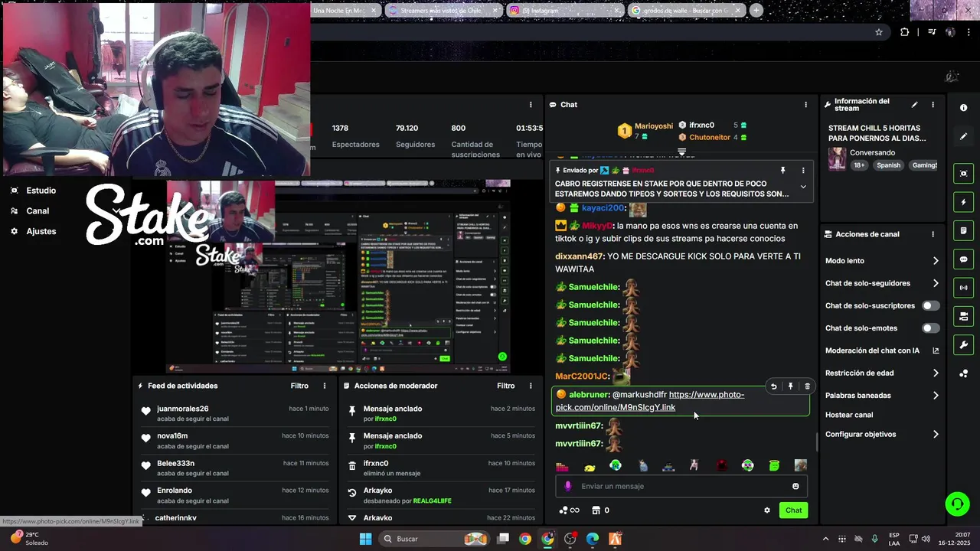Open Filtro in Feed de actividades
This screenshot has width=980, height=551.
(x=299, y=386)
